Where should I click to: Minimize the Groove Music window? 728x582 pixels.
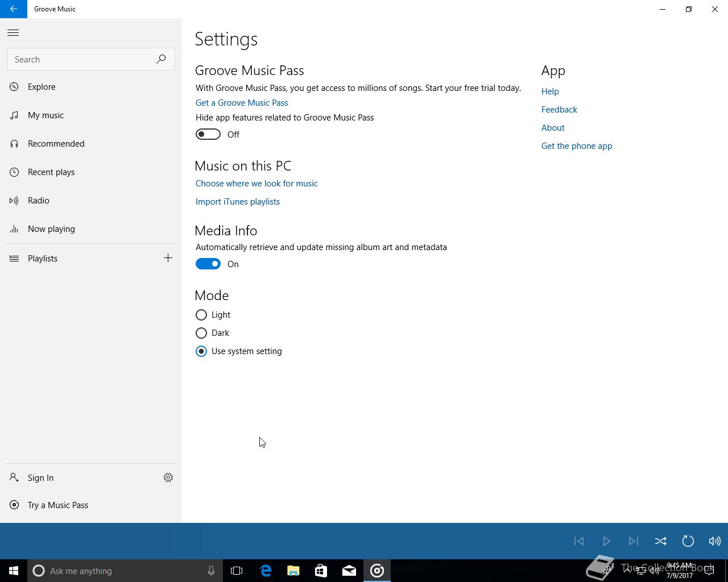pyautogui.click(x=663, y=9)
